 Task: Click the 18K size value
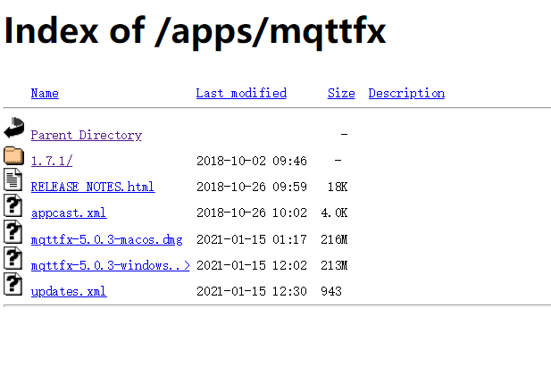click(338, 187)
